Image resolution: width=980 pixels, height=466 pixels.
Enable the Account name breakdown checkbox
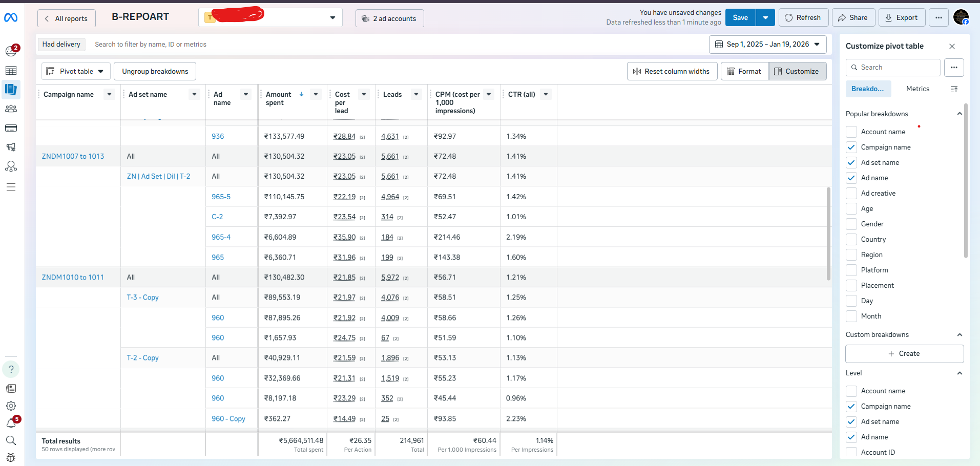(851, 132)
